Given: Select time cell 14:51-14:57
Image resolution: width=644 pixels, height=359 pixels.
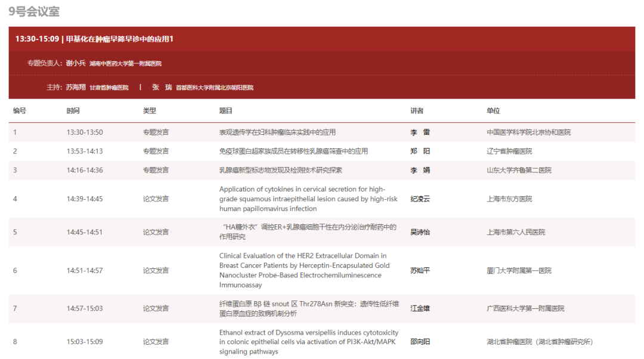Looking at the screenshot, I should [x=85, y=270].
